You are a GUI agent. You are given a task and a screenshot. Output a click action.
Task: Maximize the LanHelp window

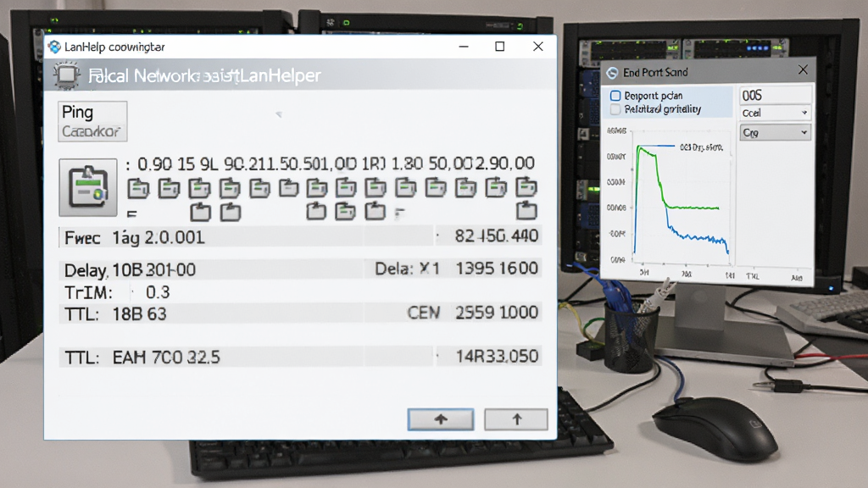point(500,47)
